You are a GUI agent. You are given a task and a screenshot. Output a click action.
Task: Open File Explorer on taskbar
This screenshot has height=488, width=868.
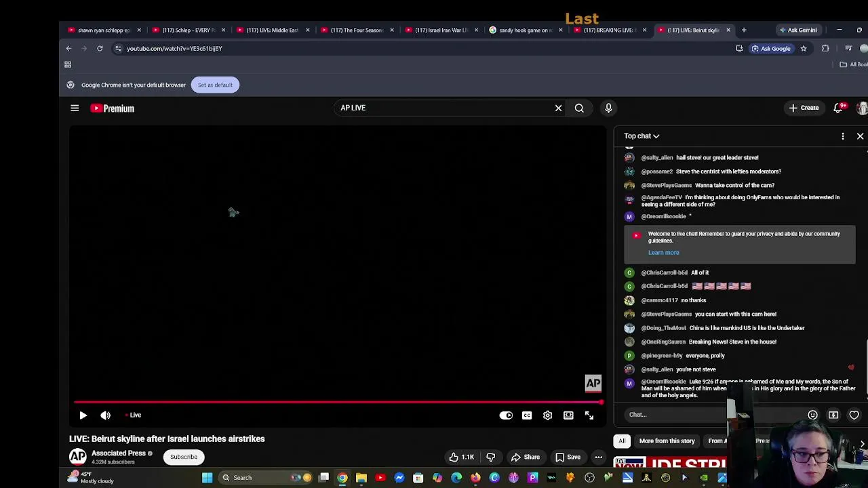tap(361, 478)
